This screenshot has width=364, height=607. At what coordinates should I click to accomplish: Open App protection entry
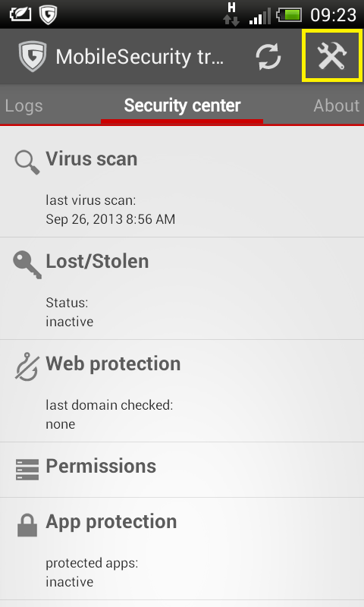182,549
